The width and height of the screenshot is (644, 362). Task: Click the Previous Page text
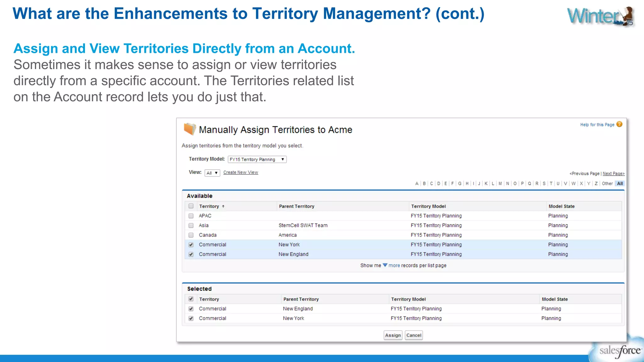coord(585,173)
